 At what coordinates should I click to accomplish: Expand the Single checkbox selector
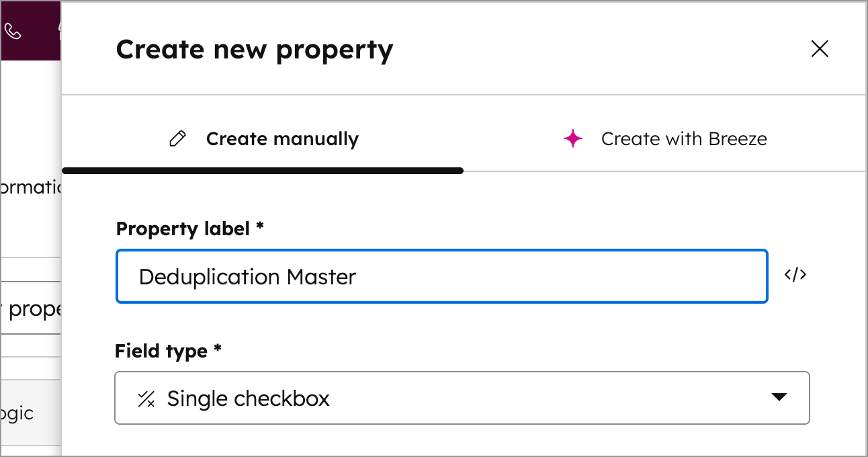click(x=462, y=398)
